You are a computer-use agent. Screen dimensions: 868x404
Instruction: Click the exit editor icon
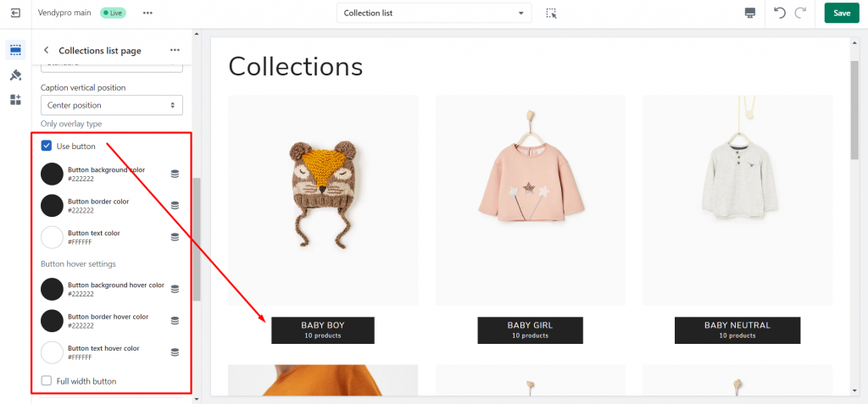15,13
